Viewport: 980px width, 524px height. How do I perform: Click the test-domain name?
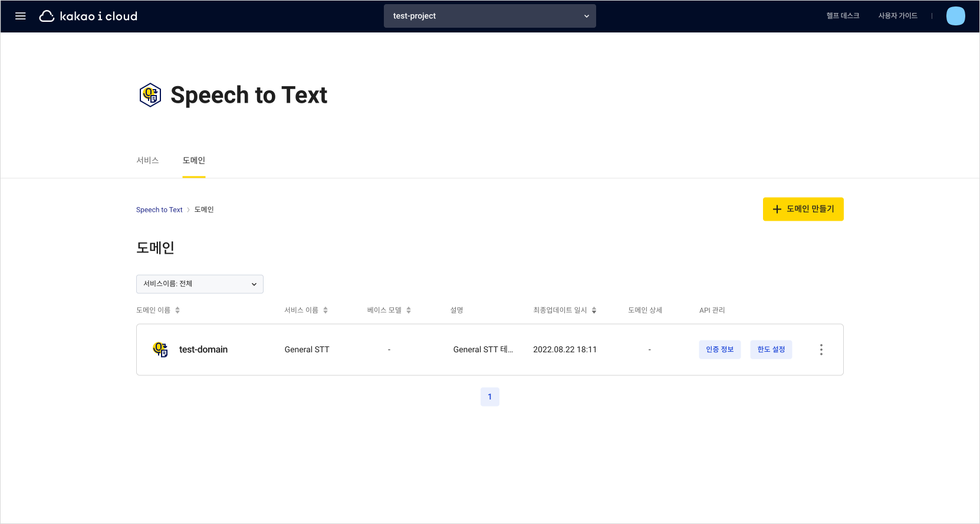[203, 349]
